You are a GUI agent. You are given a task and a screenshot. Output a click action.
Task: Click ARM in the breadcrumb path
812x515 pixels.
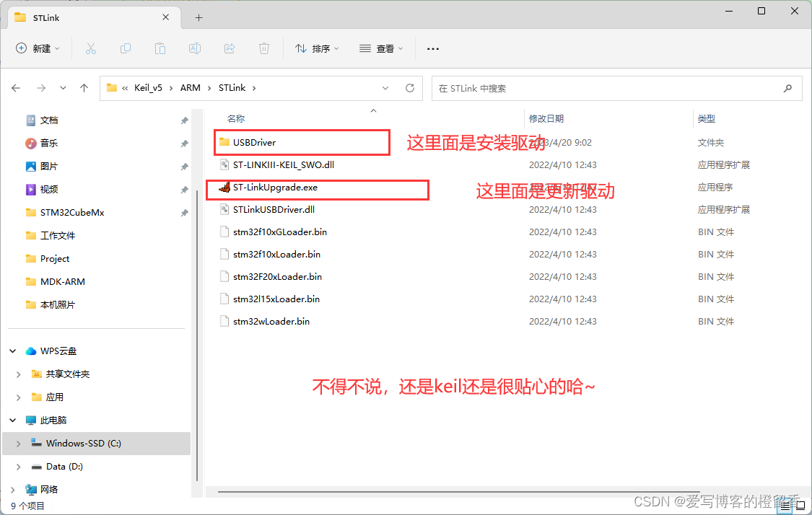[x=190, y=88]
